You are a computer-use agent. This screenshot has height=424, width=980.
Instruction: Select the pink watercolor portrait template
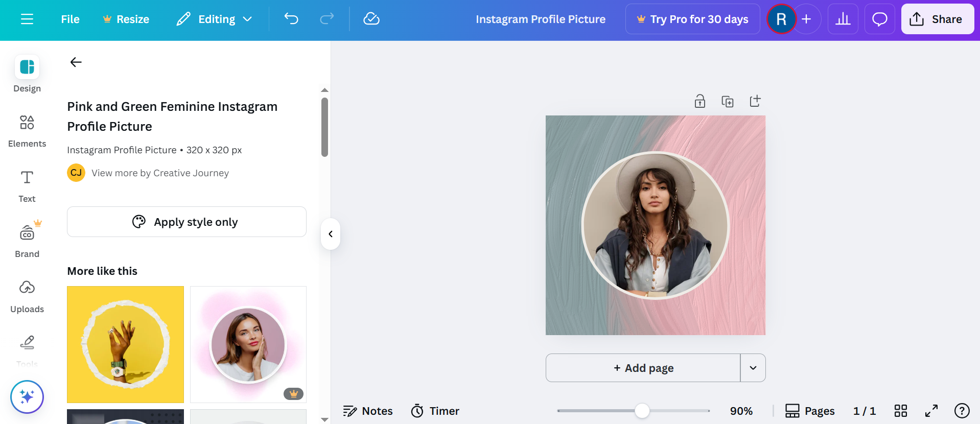[248, 344]
